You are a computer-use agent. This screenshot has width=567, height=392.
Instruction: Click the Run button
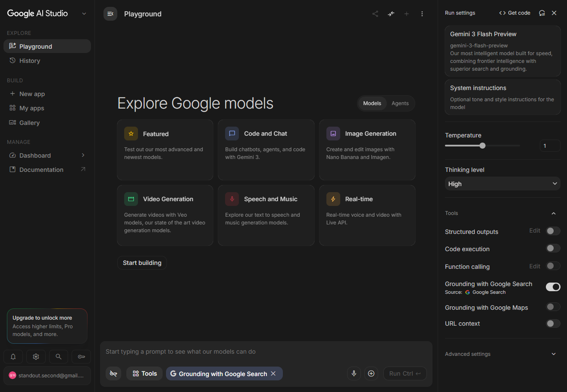tap(405, 373)
